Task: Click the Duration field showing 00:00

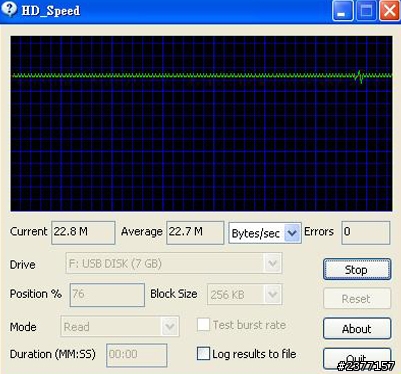Action: point(137,355)
